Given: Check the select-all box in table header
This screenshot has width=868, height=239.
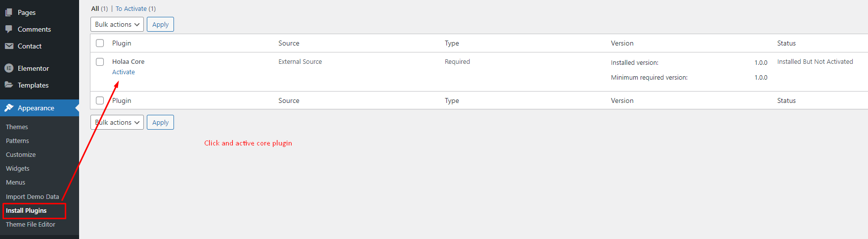Looking at the screenshot, I should coord(100,43).
